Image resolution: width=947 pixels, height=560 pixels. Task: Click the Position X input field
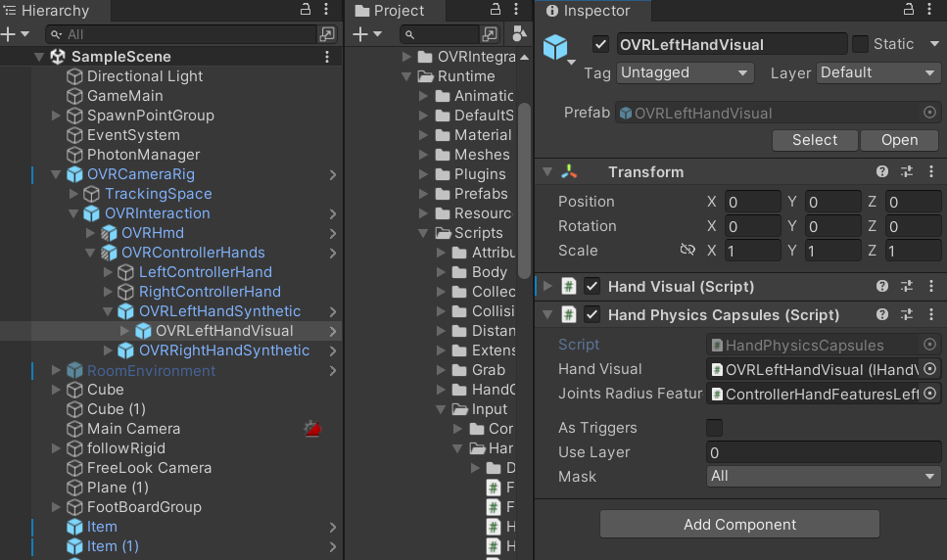pos(752,202)
